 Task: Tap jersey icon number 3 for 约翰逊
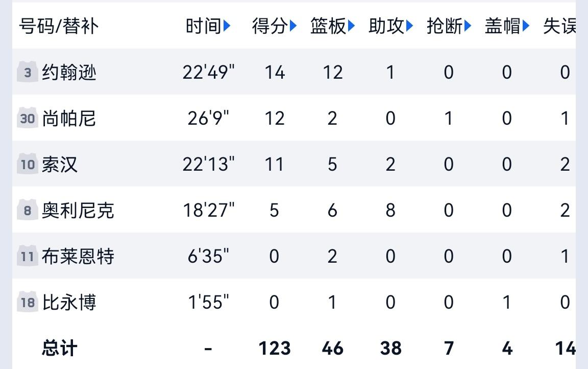[28, 72]
